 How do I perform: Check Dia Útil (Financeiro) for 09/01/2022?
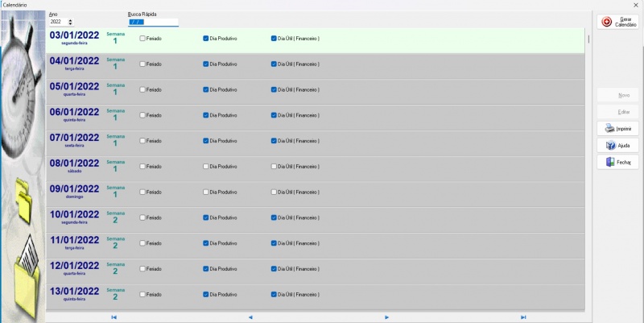coord(274,192)
